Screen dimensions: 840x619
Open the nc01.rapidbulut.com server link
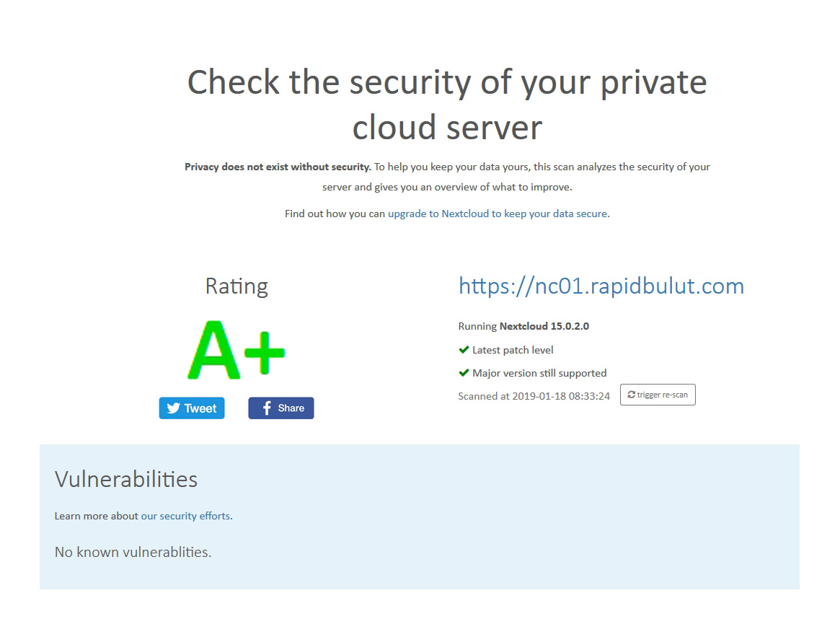(601, 286)
